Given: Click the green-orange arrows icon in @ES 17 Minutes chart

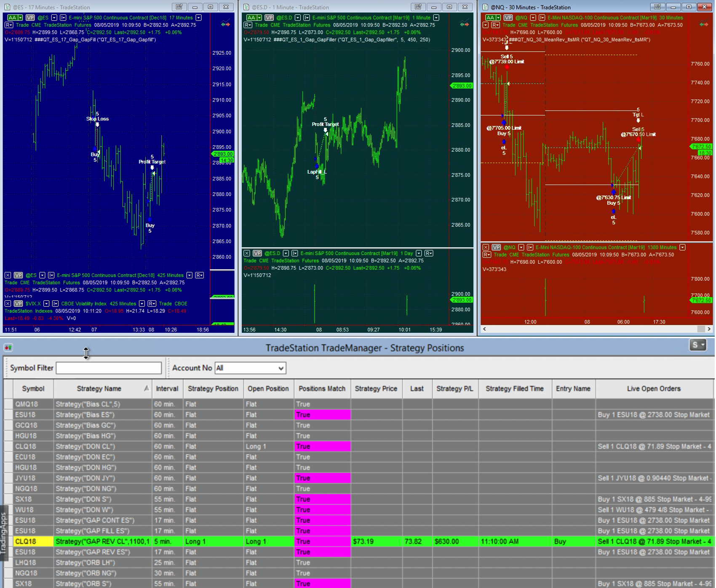Looking at the screenshot, I should pyautogui.click(x=225, y=24).
